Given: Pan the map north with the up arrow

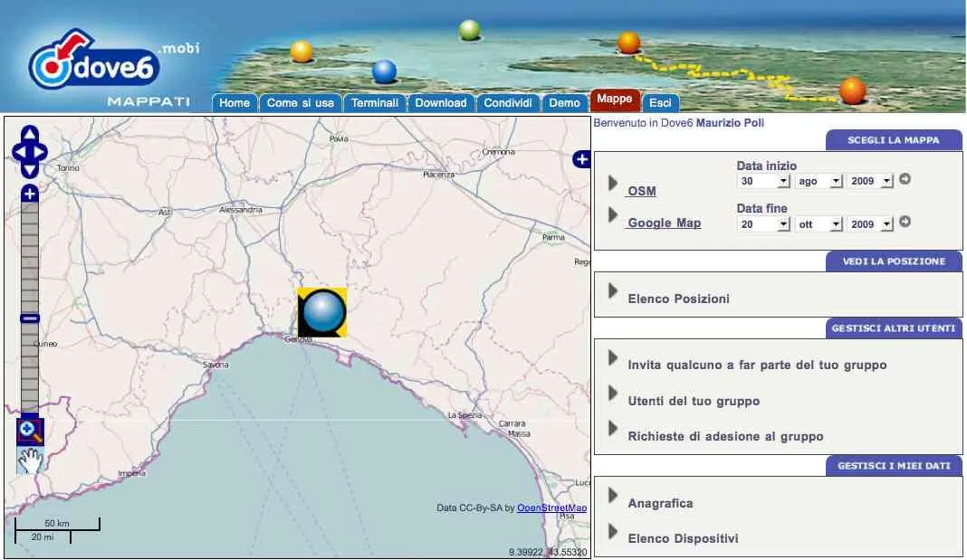Looking at the screenshot, I should click(30, 133).
